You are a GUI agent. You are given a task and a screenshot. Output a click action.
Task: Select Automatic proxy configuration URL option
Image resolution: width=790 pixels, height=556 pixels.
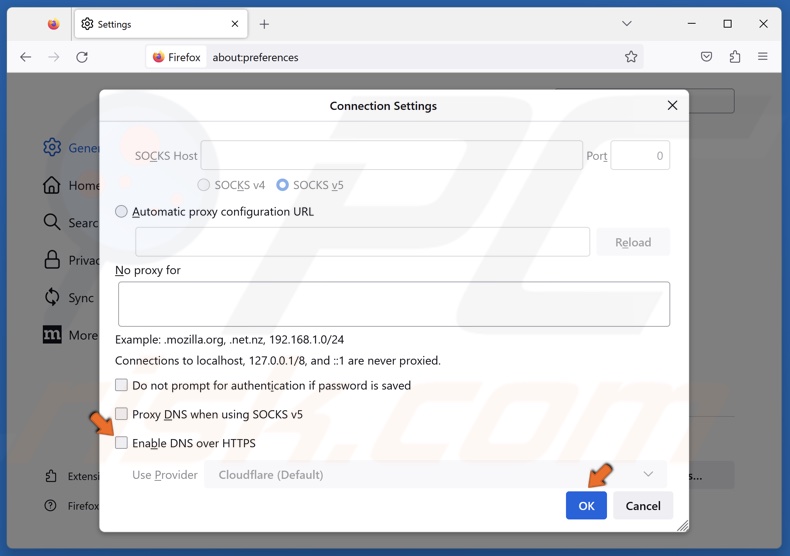pos(121,212)
